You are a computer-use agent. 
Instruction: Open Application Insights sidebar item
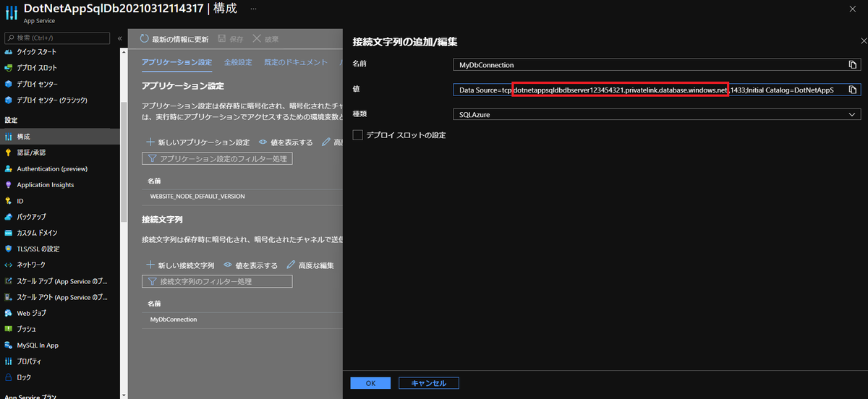[x=45, y=185]
